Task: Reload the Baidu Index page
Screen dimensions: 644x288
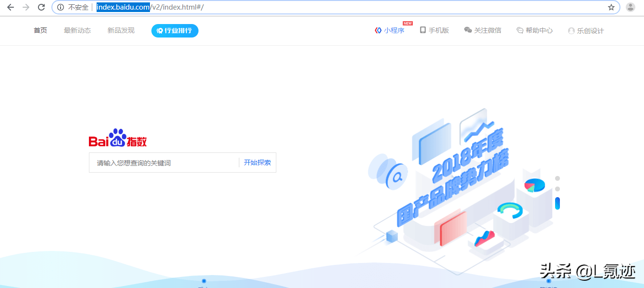Action: (41, 7)
